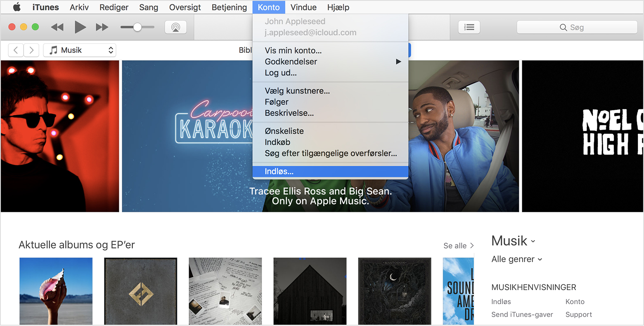Click the Bibl tab behind menu
The width and height of the screenshot is (644, 326).
tap(245, 50)
